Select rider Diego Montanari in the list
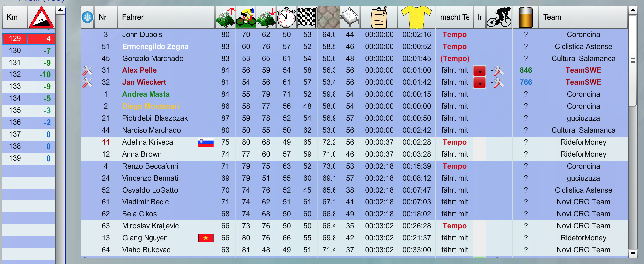Image resolution: width=644 pixels, height=264 pixels. [x=151, y=106]
